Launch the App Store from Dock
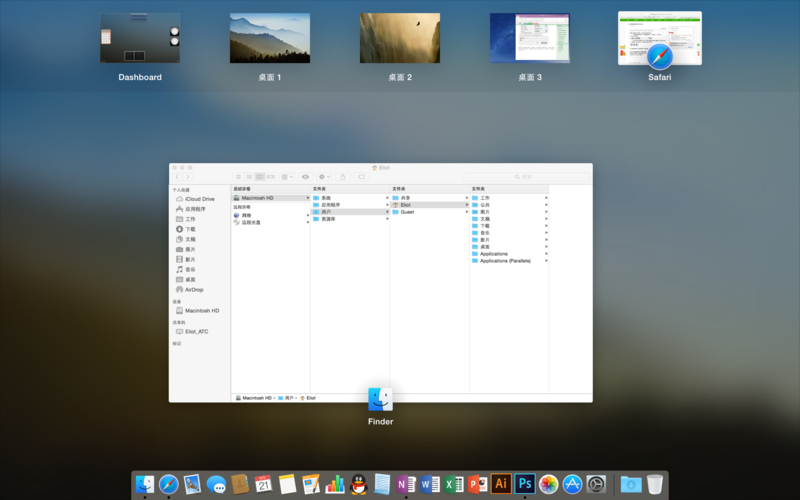 click(x=572, y=484)
